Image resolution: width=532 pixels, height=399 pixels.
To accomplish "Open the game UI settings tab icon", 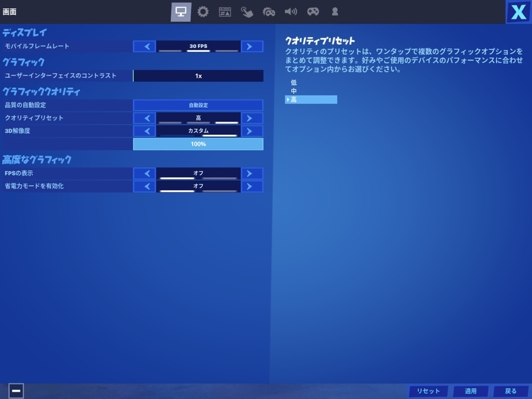I will [225, 12].
